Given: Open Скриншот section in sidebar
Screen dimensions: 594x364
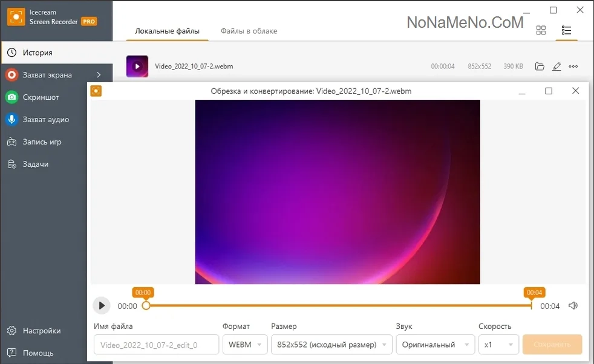Looking at the screenshot, I should 41,97.
